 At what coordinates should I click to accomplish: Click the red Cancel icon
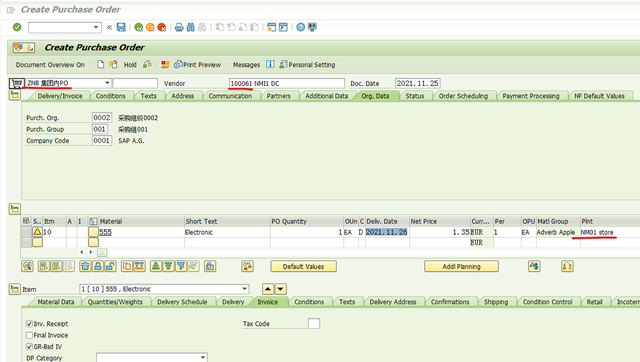tap(162, 27)
